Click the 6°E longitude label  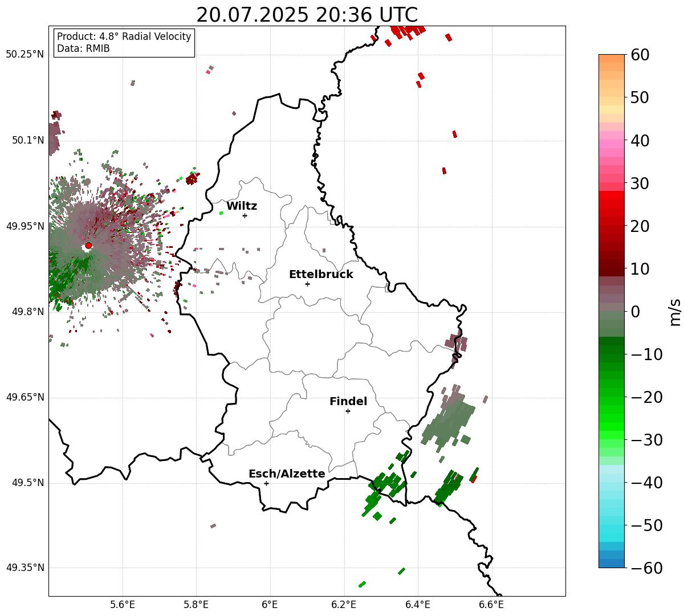coord(270,605)
